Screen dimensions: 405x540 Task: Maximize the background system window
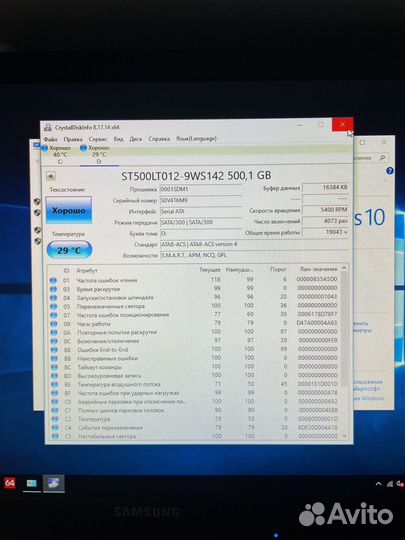[x=362, y=142]
